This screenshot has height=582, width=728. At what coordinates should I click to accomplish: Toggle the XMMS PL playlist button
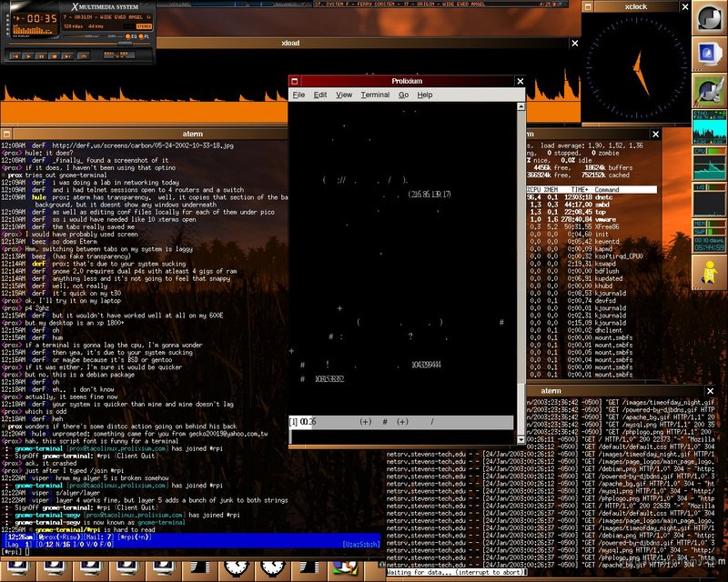click(x=144, y=36)
